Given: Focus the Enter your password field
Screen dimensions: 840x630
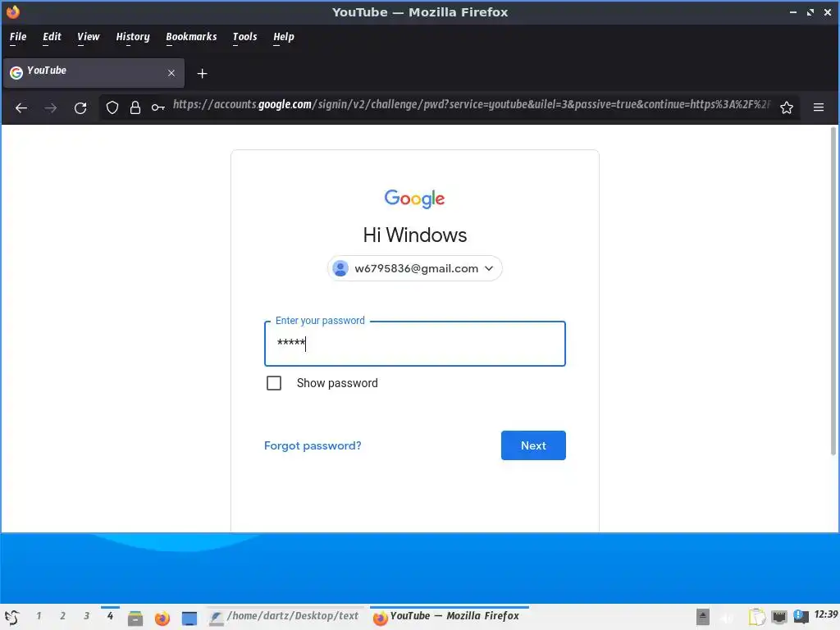Looking at the screenshot, I should [x=414, y=344].
